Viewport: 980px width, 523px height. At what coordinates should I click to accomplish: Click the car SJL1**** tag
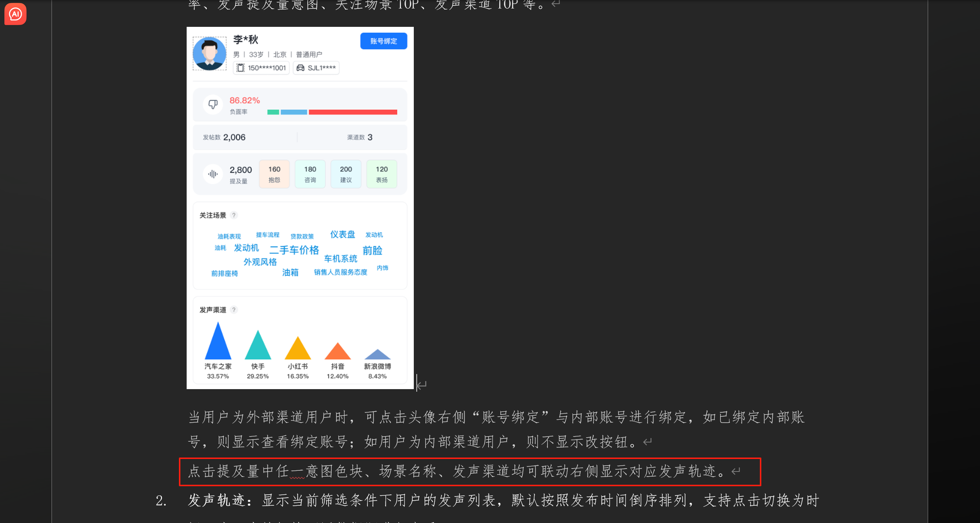click(x=316, y=68)
